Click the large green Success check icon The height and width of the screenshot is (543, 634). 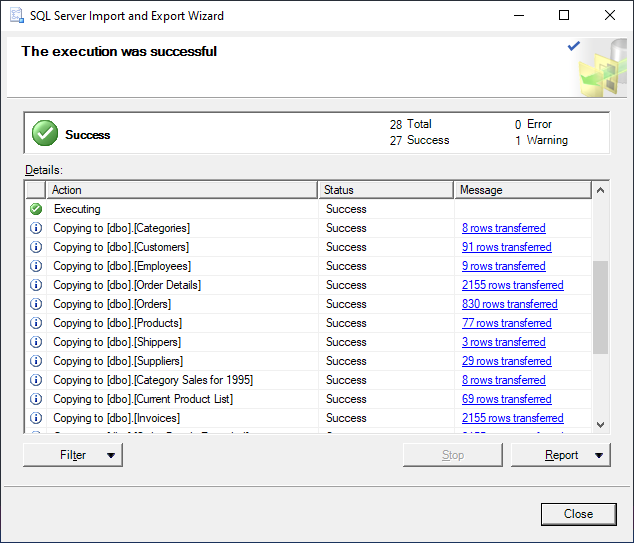[45, 133]
